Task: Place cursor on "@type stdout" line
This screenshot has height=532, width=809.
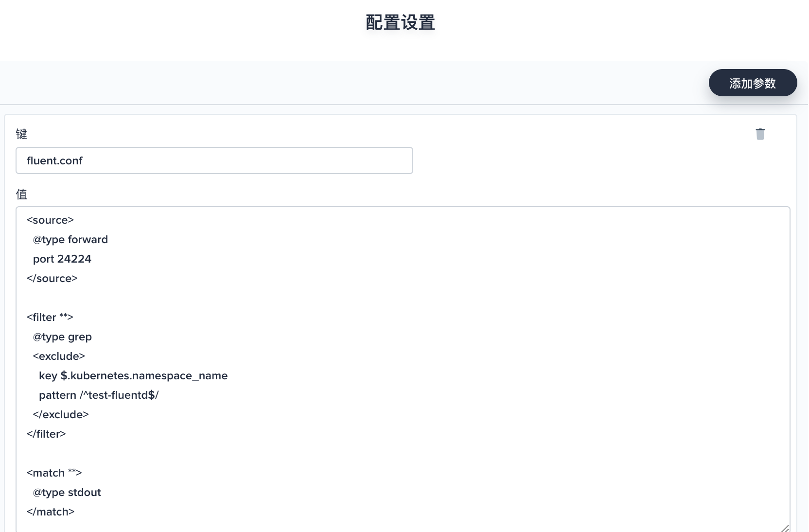Action: [x=67, y=492]
